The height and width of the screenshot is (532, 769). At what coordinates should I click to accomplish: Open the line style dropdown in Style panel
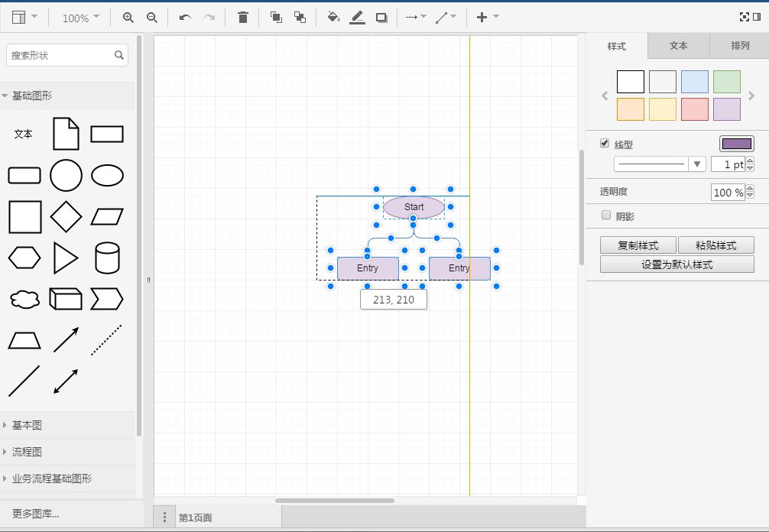(696, 164)
